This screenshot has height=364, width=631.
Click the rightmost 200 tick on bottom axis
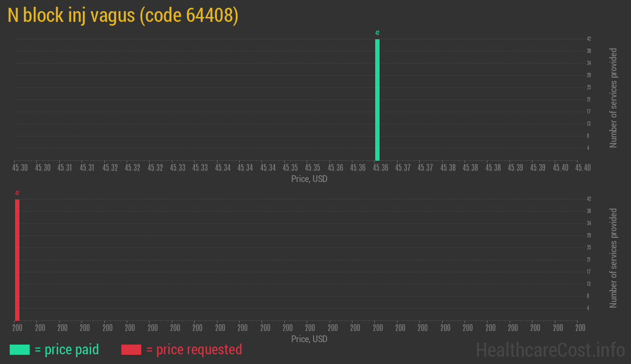(580, 328)
